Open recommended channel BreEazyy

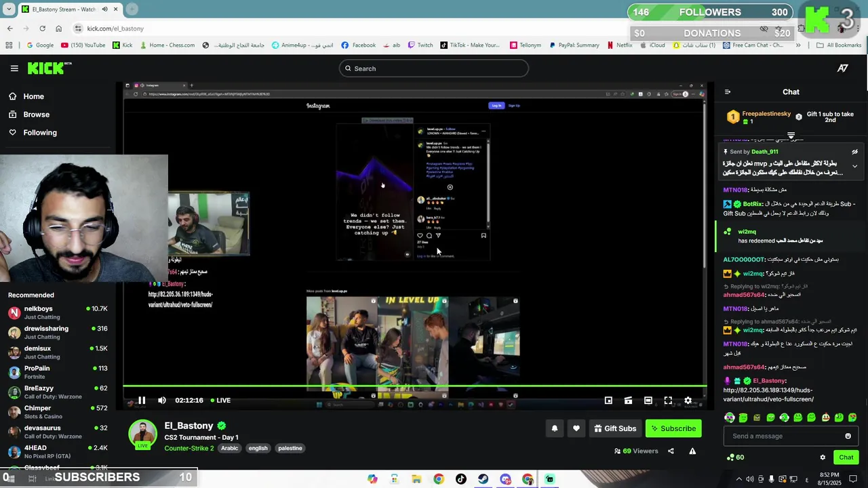(x=58, y=392)
